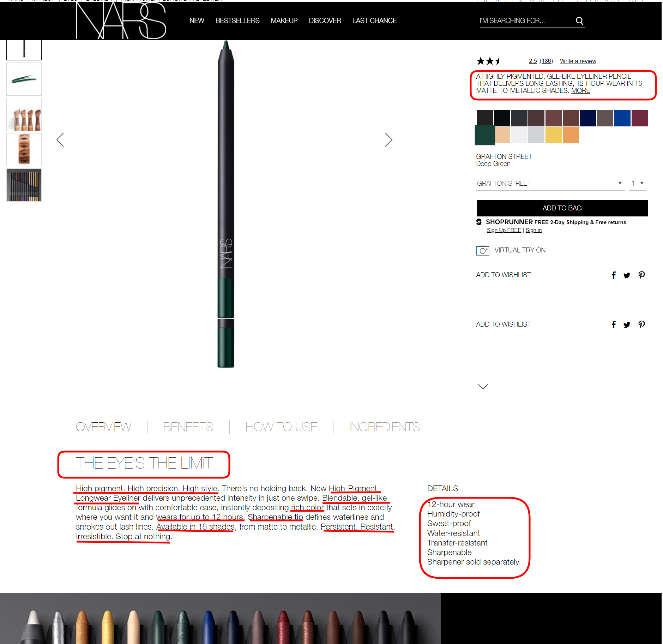Share on Twitter, lower wishlist row
The height and width of the screenshot is (644, 663).
(627, 324)
